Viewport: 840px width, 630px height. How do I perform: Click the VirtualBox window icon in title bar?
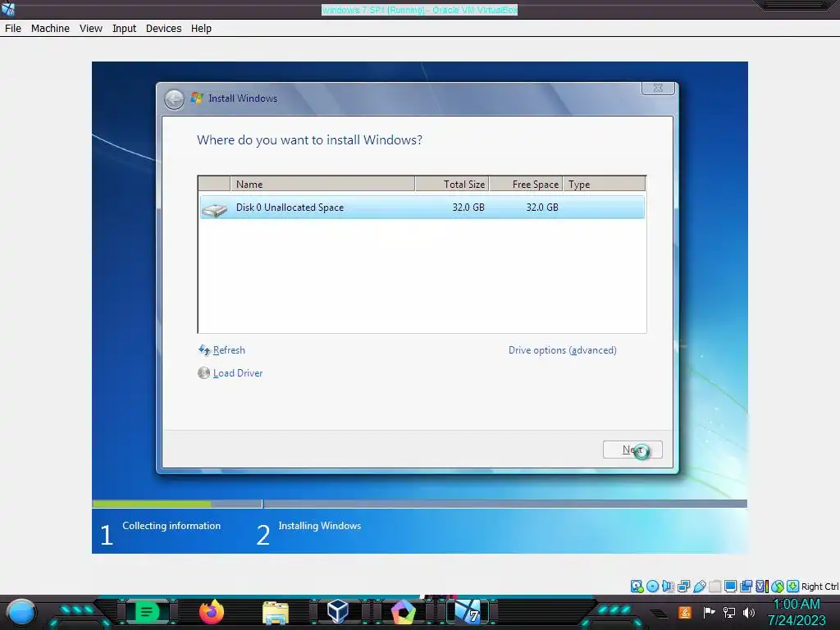[x=8, y=8]
